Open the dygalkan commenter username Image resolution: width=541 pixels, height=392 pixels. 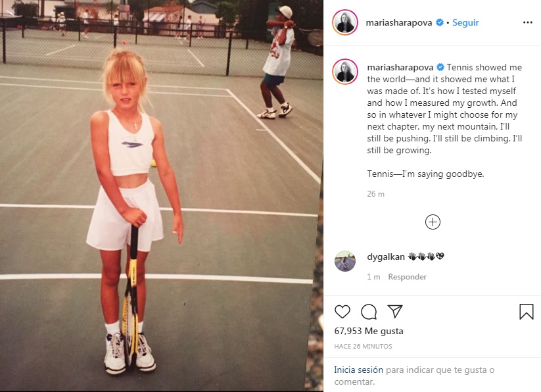[x=386, y=257]
